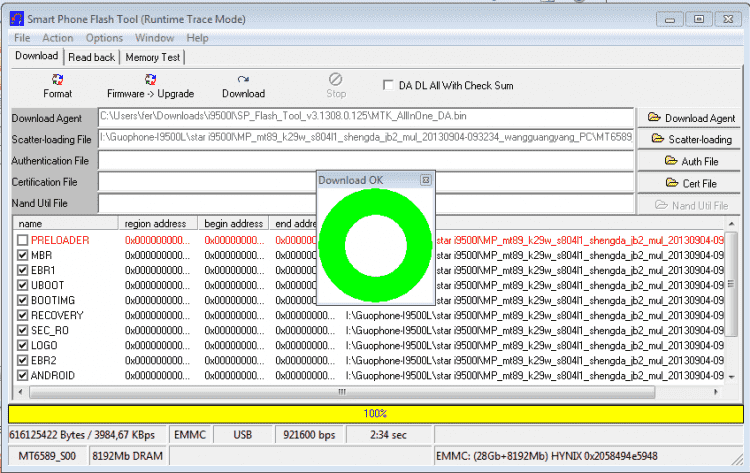Screen dimensions: 750x473
Task: Click the horizontal scrollbar's right arrow
Action: click(716, 392)
